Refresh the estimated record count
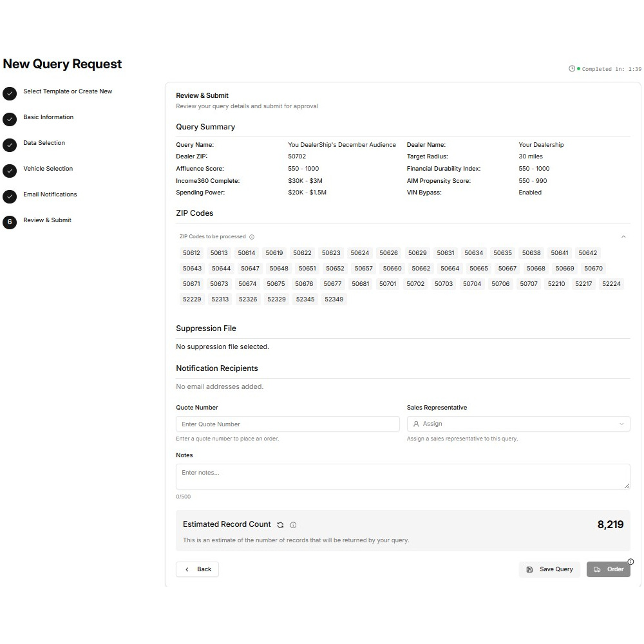 pyautogui.click(x=280, y=525)
